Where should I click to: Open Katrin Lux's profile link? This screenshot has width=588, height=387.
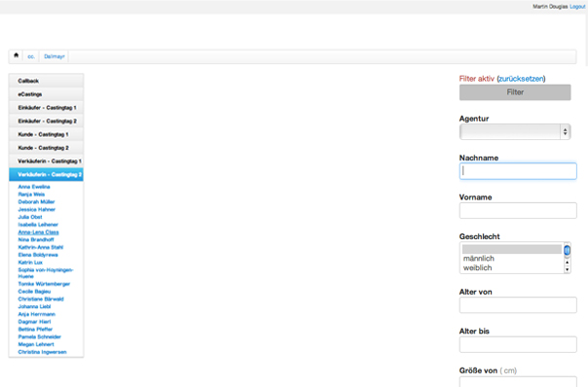click(x=30, y=263)
